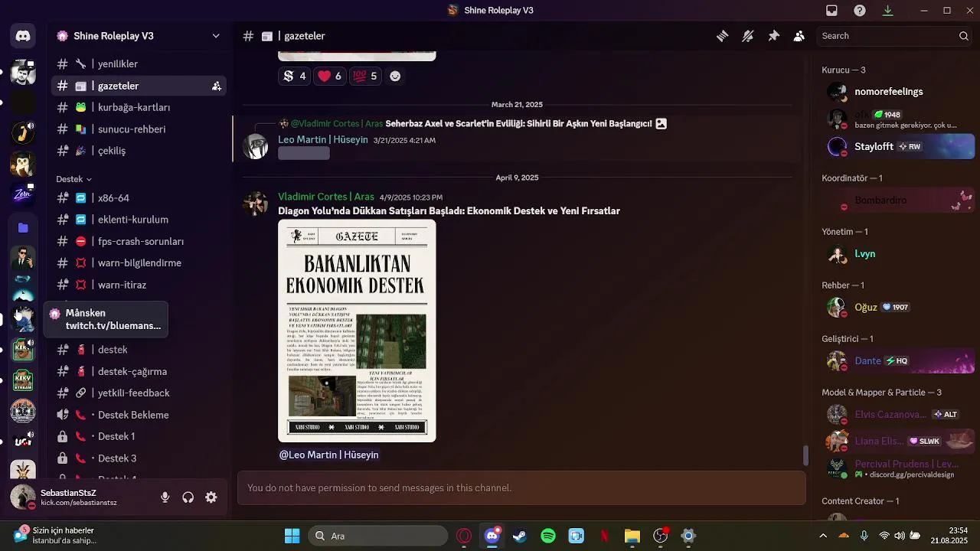Open Spotify from taskbar
Viewport: 980px width, 551px height.
point(548,536)
